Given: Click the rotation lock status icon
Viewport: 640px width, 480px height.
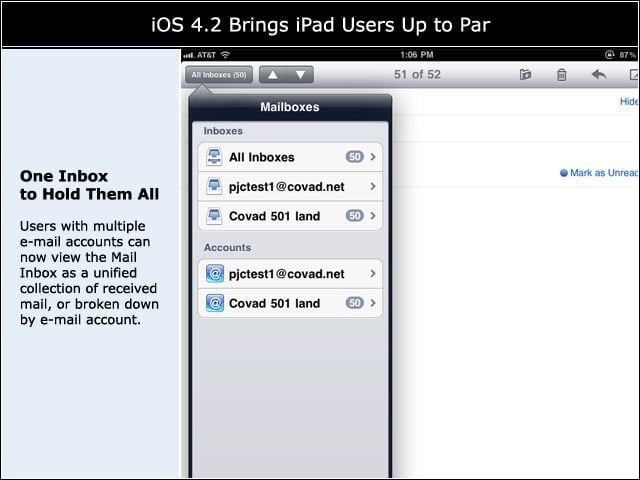Looking at the screenshot, I should pos(609,55).
